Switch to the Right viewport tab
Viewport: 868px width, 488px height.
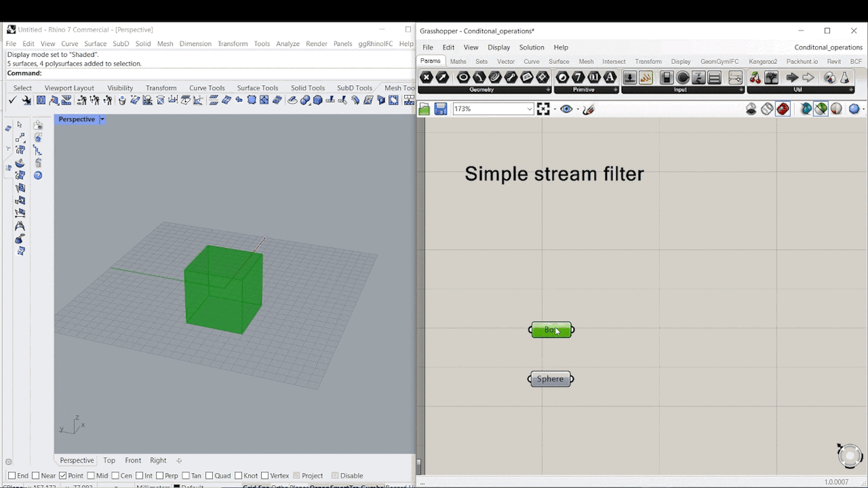click(x=158, y=460)
